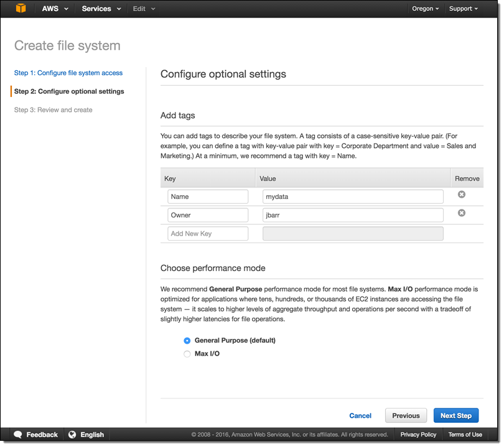Expand the Services menu

[x=100, y=9]
